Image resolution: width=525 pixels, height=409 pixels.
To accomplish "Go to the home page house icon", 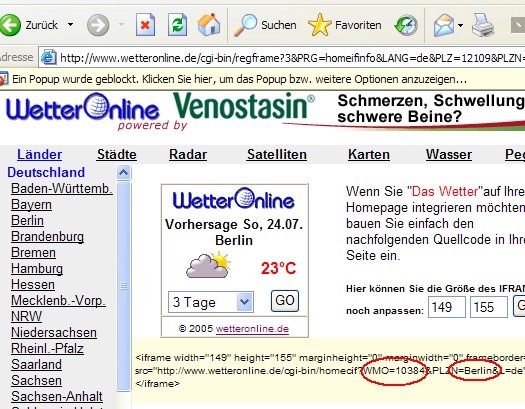I will (x=209, y=25).
